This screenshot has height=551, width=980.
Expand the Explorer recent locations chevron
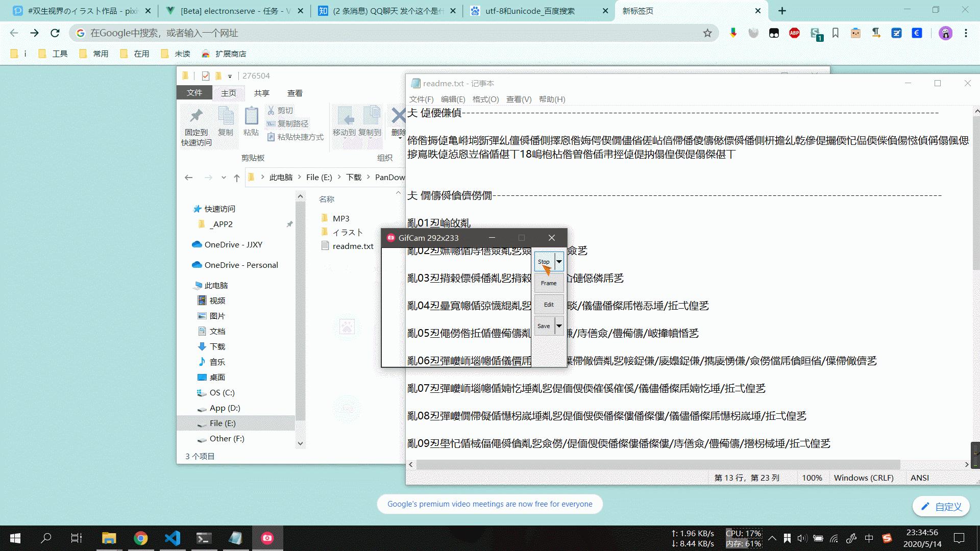tap(224, 178)
